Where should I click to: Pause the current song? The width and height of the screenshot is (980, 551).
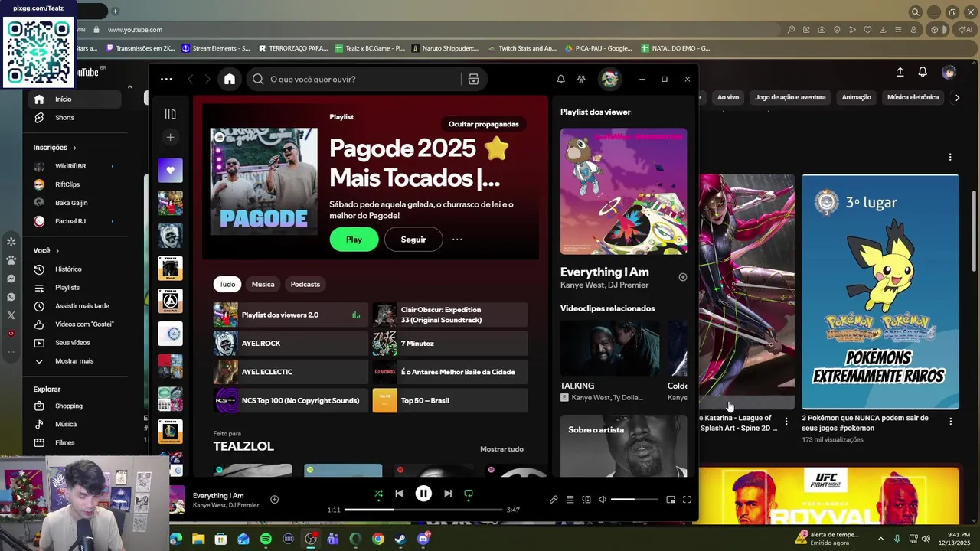tap(423, 494)
